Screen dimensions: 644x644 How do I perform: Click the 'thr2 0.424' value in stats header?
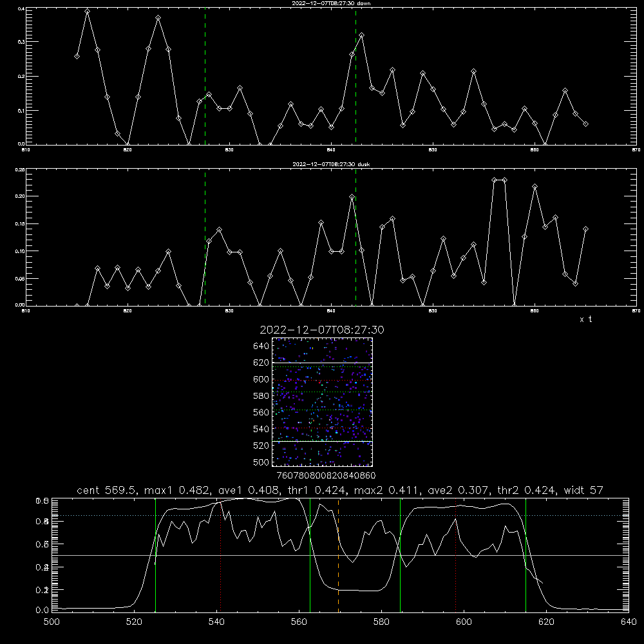pyautogui.click(x=527, y=490)
